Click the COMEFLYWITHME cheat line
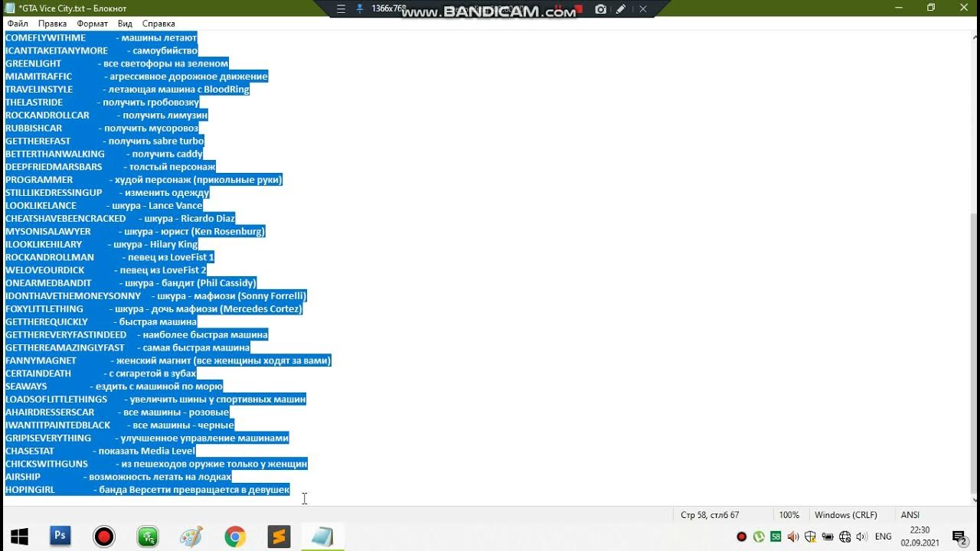 101,37
